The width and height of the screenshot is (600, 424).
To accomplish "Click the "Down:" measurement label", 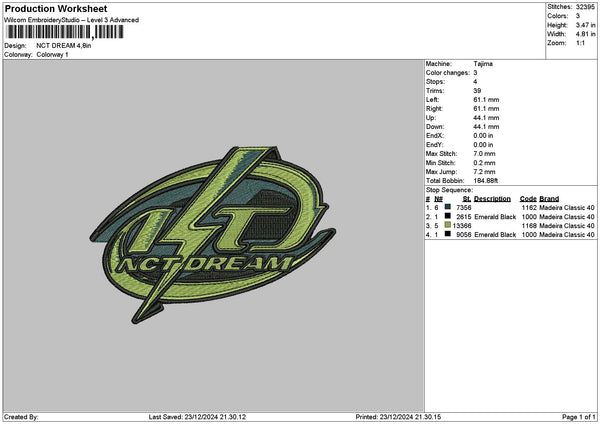I will pos(435,127).
